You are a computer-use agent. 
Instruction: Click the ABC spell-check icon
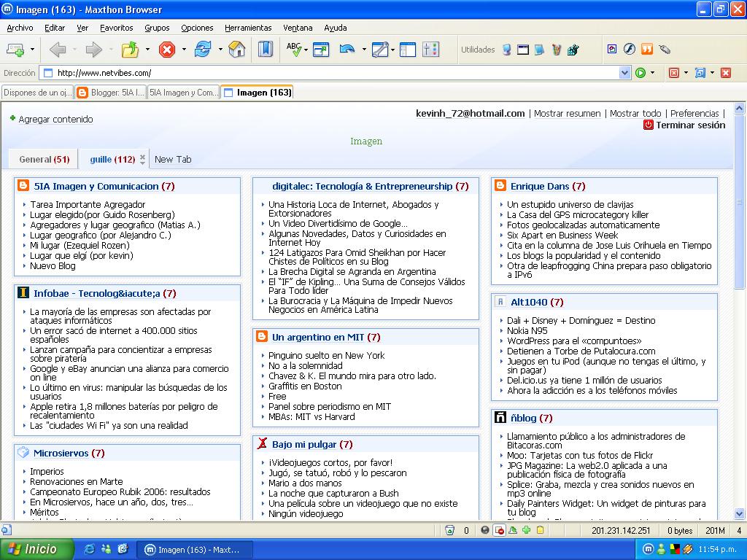294,49
